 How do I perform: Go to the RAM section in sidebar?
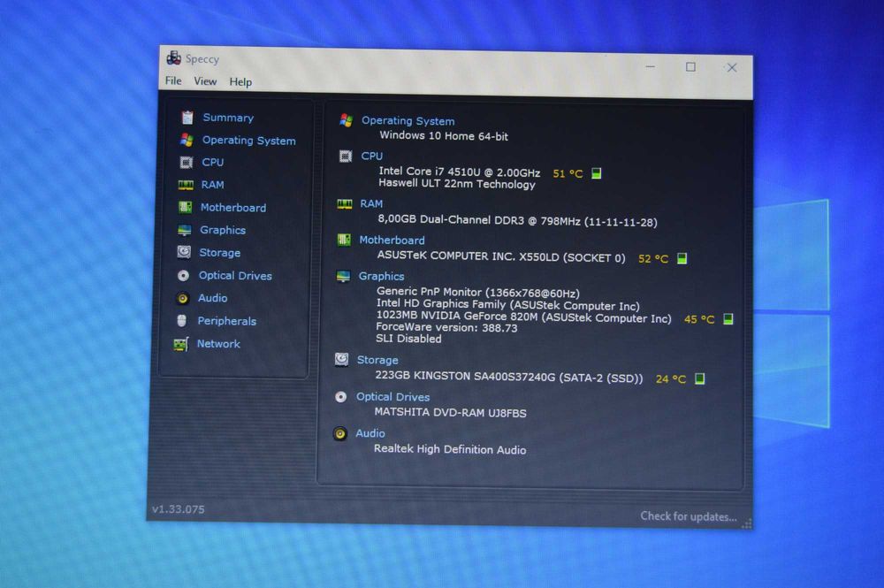point(212,185)
